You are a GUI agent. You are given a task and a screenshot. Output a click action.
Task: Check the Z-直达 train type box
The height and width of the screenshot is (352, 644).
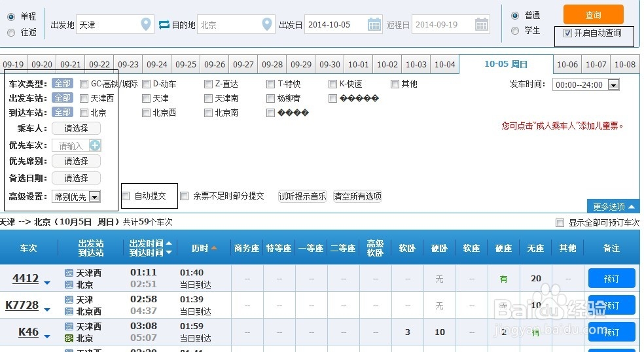coord(208,84)
